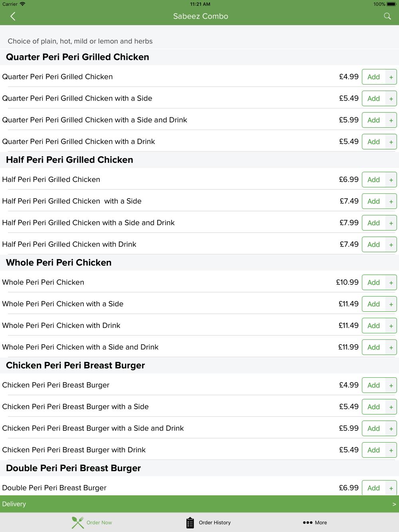Add Quarter Peri Peri Grilled Chicken with a Side
The image size is (399, 532).
[x=374, y=99]
